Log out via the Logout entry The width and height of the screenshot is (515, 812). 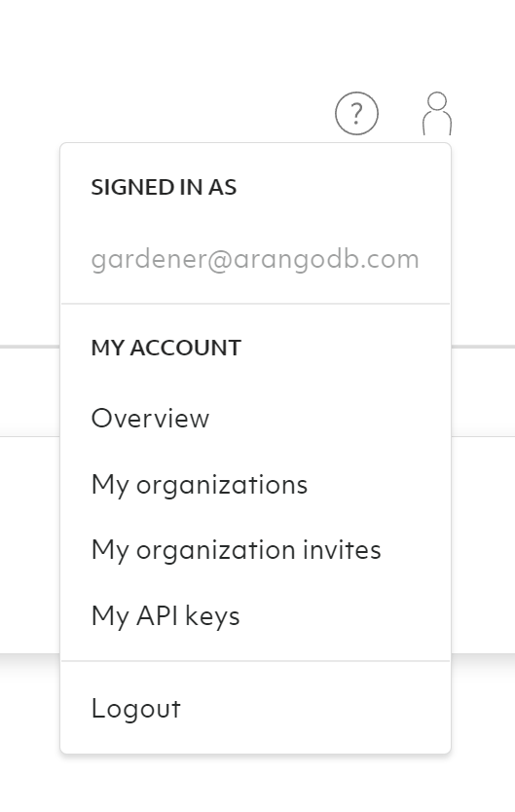(x=135, y=708)
